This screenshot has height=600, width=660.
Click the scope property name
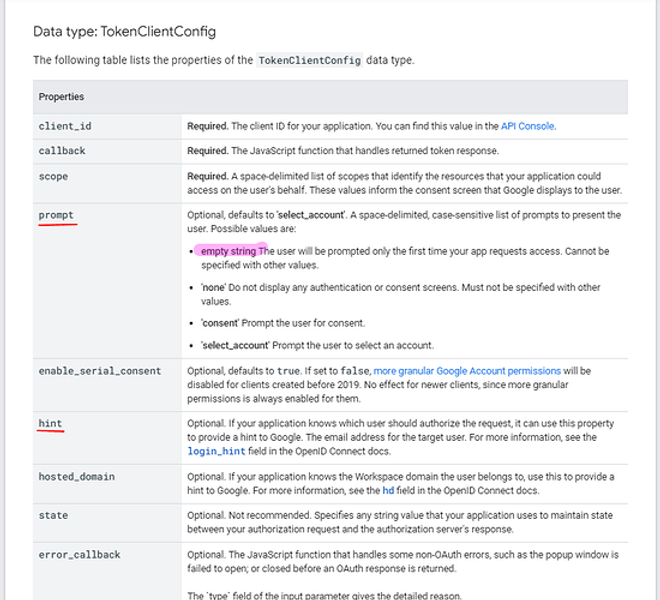pos(55,177)
